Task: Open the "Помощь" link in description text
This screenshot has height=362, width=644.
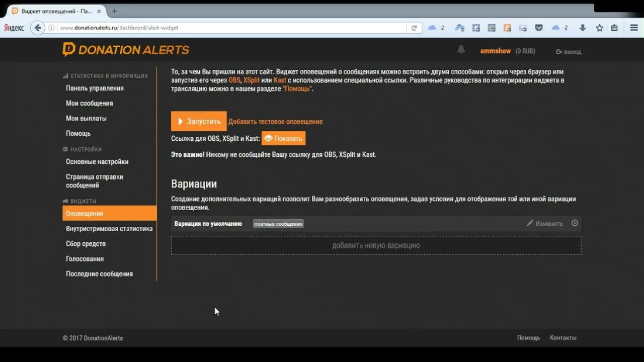Action: [297, 89]
